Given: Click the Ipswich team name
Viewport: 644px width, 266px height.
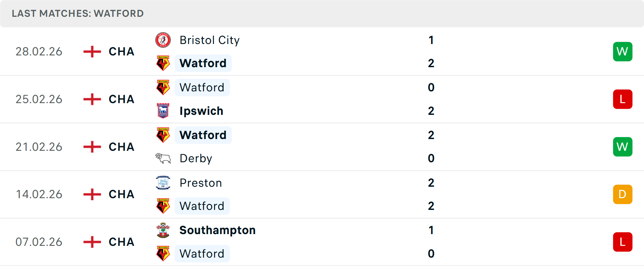Looking at the screenshot, I should tap(201, 111).
